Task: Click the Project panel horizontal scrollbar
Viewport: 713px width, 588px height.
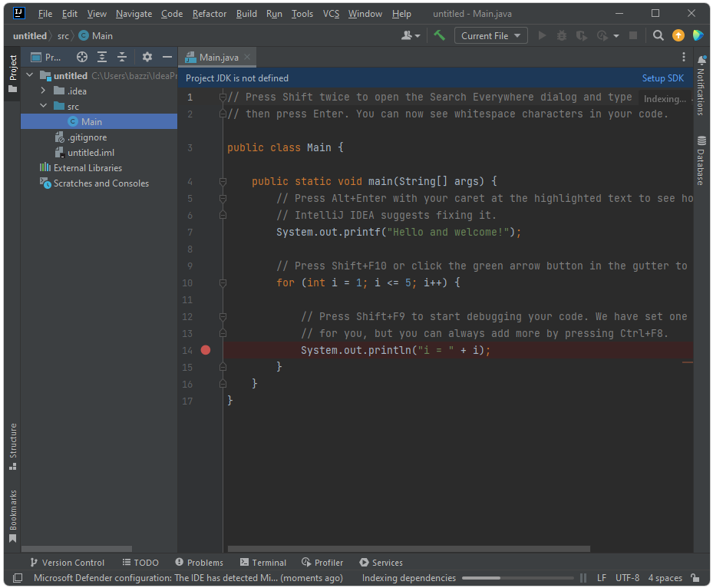Action: pos(77,549)
